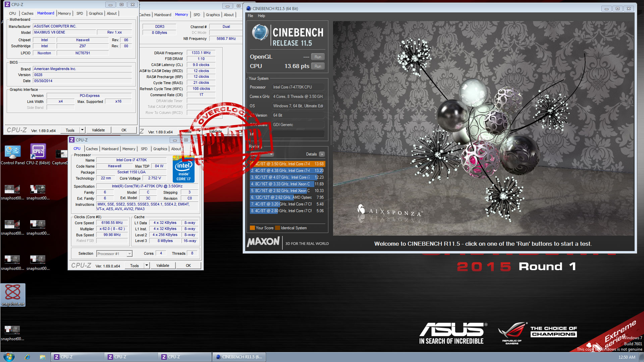Select snapshot.exe desktop icon
The height and width of the screenshot is (362, 644).
(x=13, y=295)
